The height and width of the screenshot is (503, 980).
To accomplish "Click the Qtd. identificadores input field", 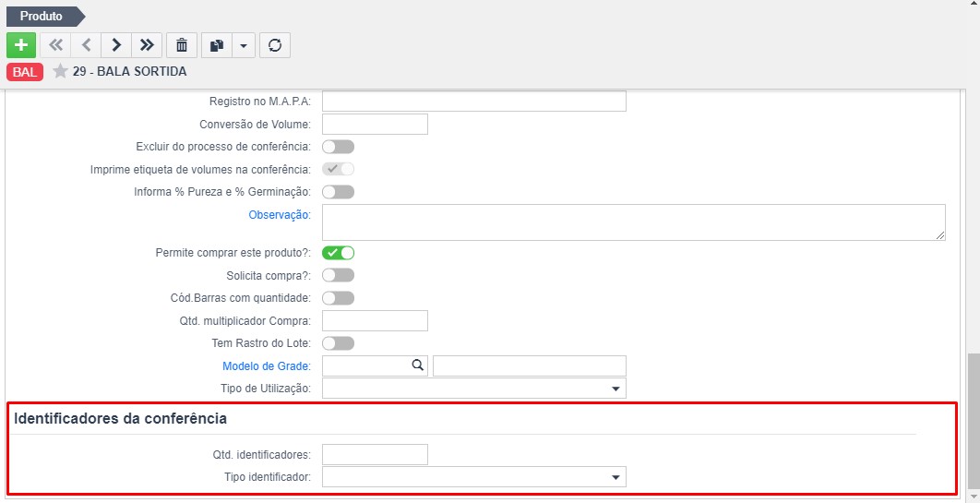I will pyautogui.click(x=375, y=454).
